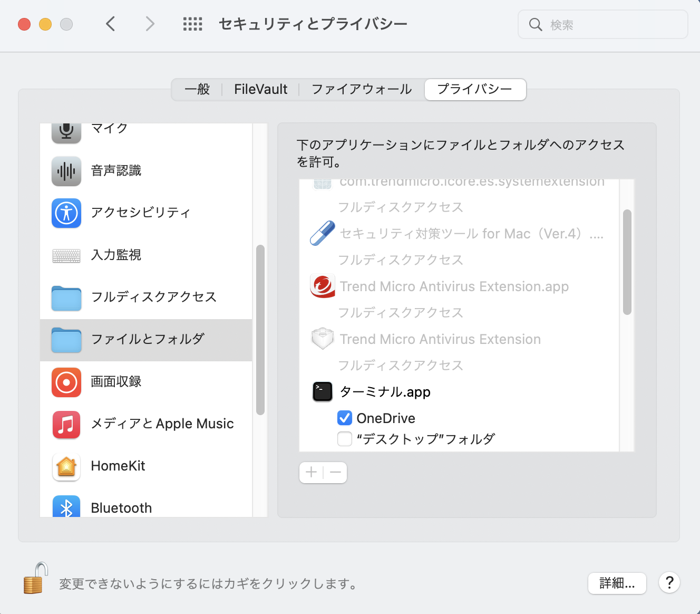The height and width of the screenshot is (614, 700).
Task: Click the ターミナル.app name in app list
Action: (x=385, y=392)
